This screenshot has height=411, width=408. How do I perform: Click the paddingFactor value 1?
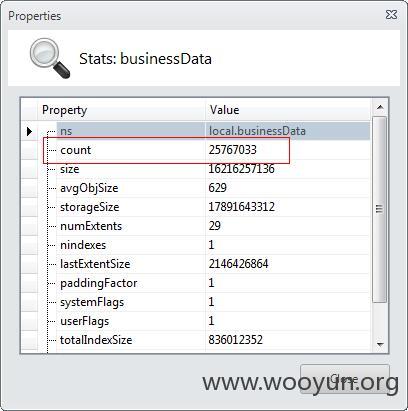[211, 283]
